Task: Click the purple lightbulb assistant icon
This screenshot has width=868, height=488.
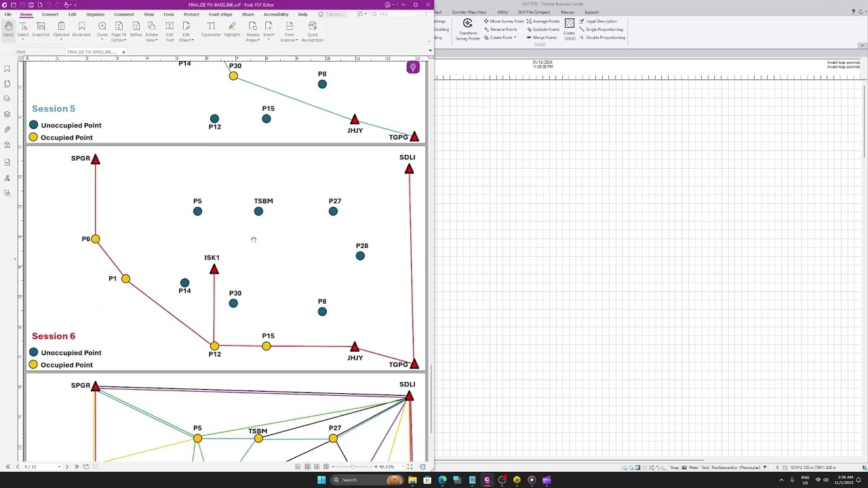Action: (413, 67)
